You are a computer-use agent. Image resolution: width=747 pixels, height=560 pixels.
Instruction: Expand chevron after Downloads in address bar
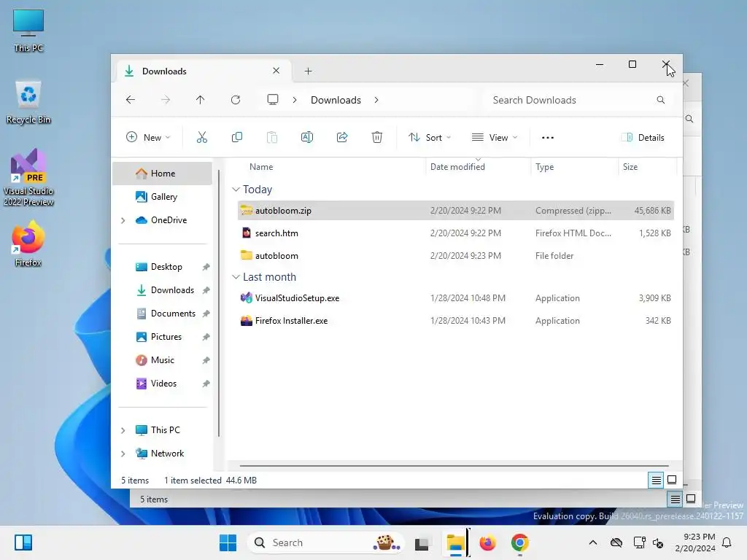(376, 100)
